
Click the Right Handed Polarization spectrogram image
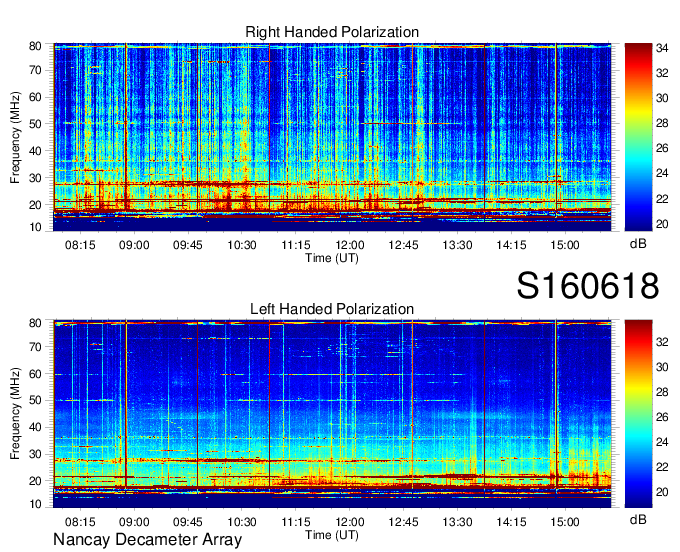[x=332, y=137]
